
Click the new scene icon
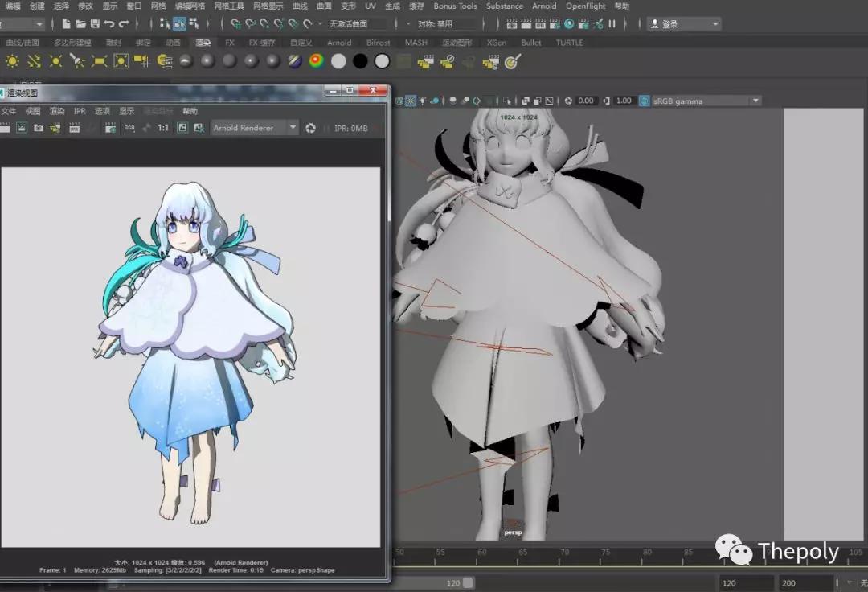pos(66,24)
